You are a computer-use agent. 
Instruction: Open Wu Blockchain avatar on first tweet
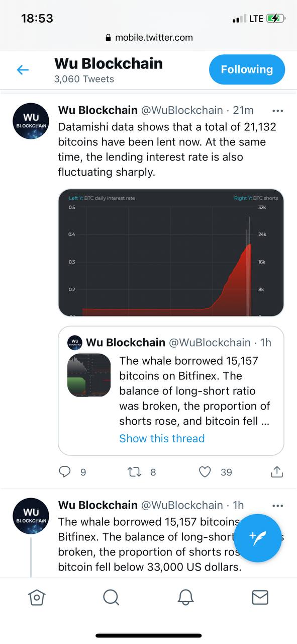[x=31, y=122]
